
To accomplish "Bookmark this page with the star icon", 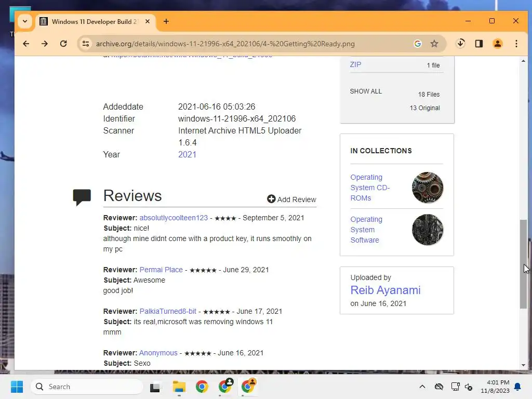I will (x=434, y=44).
